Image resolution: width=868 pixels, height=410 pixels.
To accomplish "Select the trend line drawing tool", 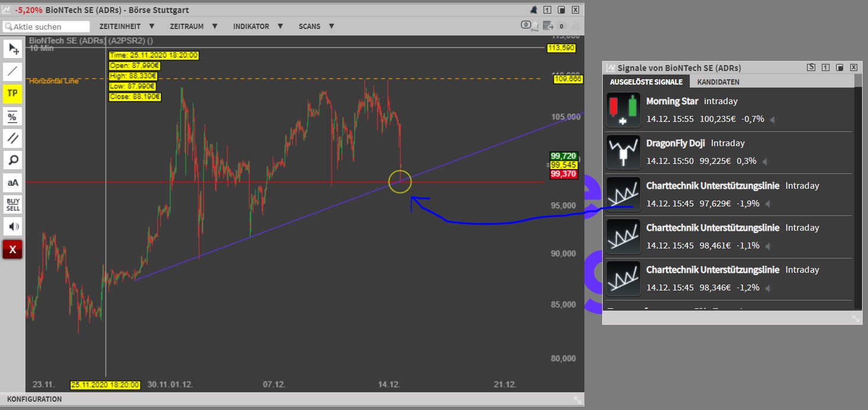I will (12, 72).
